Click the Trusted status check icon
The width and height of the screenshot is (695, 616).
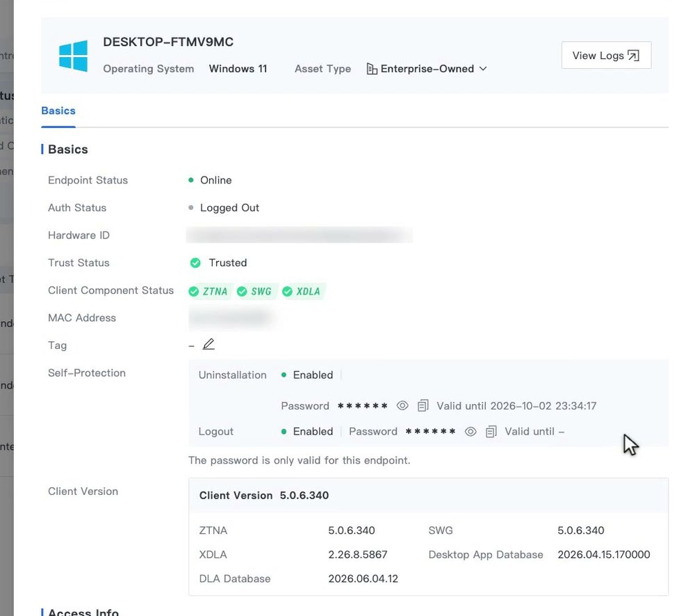(195, 263)
